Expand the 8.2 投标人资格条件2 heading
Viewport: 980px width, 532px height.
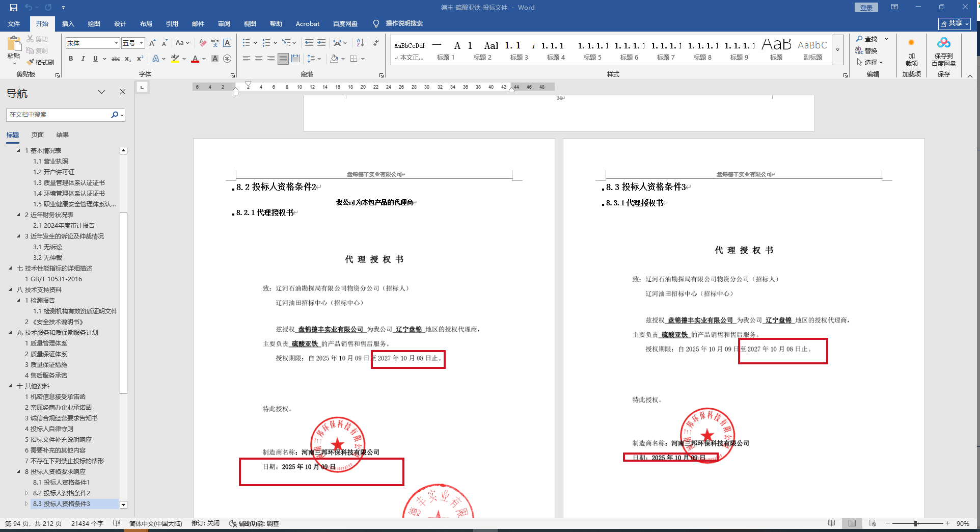[26, 493]
